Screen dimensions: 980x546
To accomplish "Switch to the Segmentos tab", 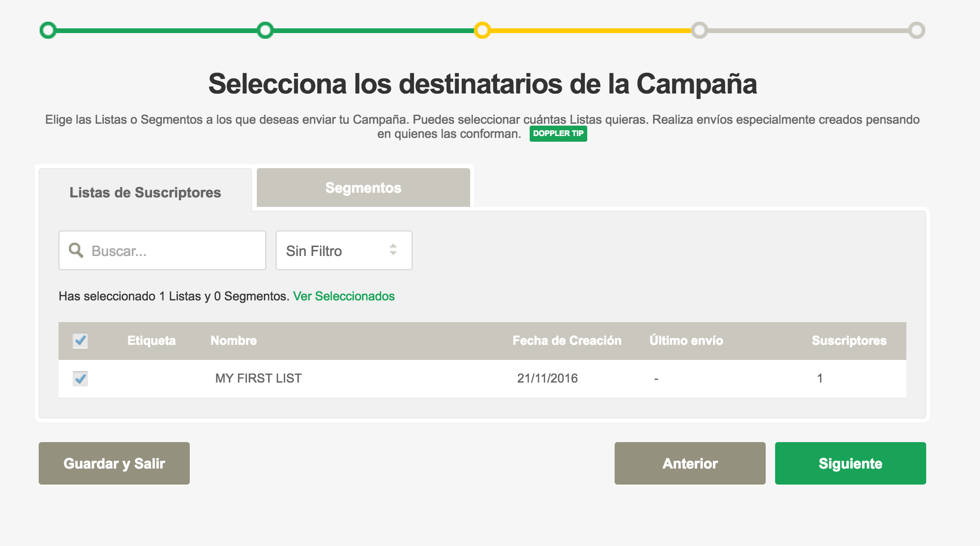I will pos(363,188).
